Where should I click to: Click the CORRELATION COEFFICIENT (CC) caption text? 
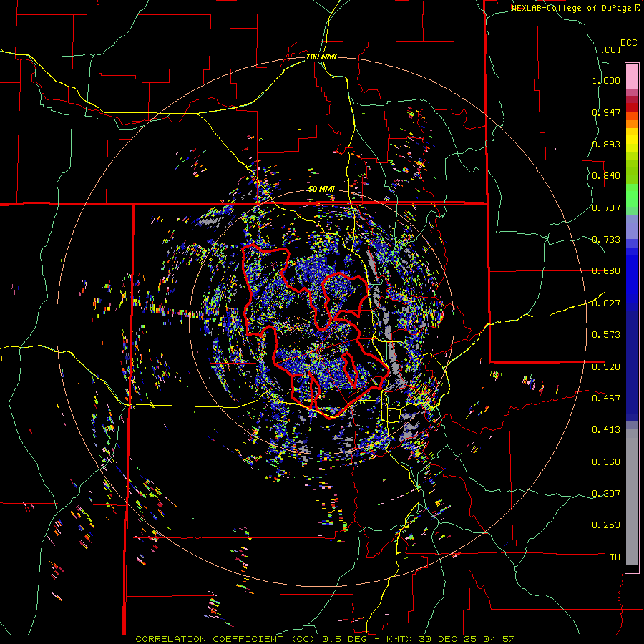point(225,639)
